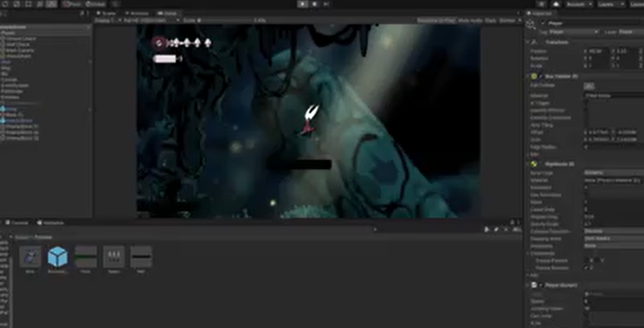Open the Full HD resolution dropdown

152,20
